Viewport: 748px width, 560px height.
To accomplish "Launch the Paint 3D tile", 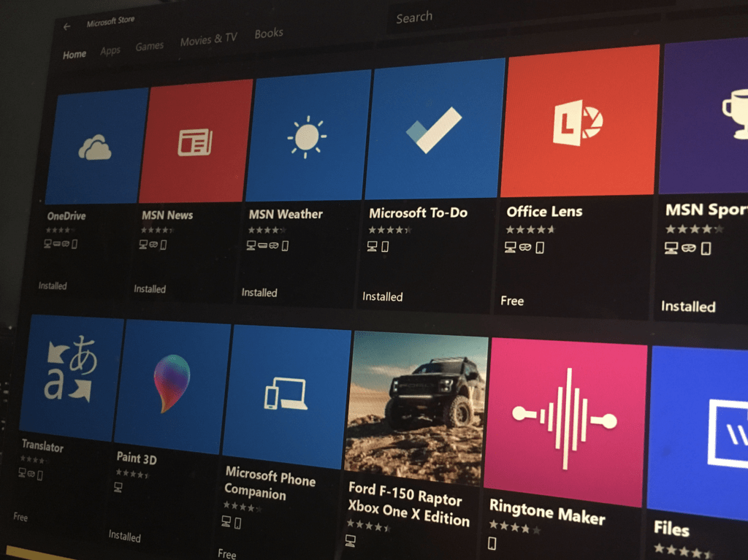I will coord(172,383).
